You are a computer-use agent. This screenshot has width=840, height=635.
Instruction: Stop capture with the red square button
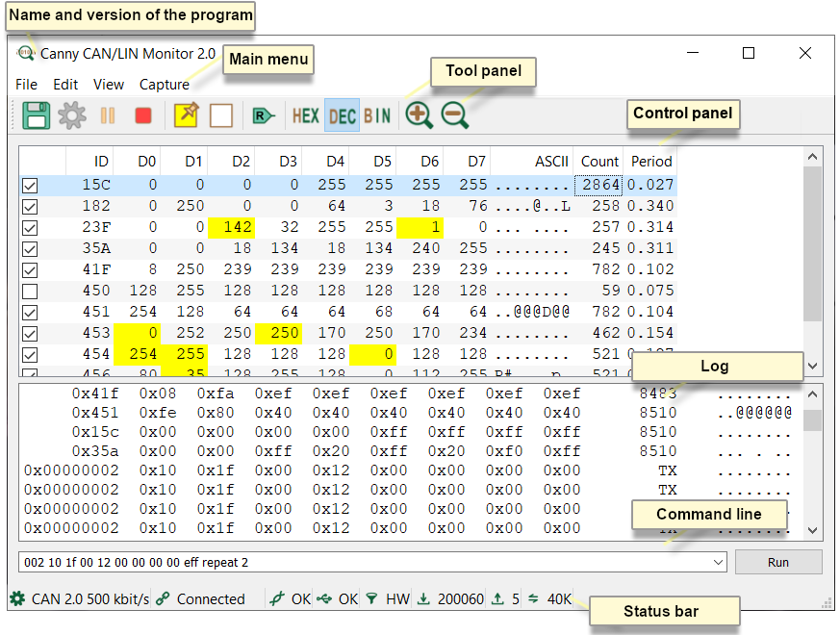(x=143, y=115)
